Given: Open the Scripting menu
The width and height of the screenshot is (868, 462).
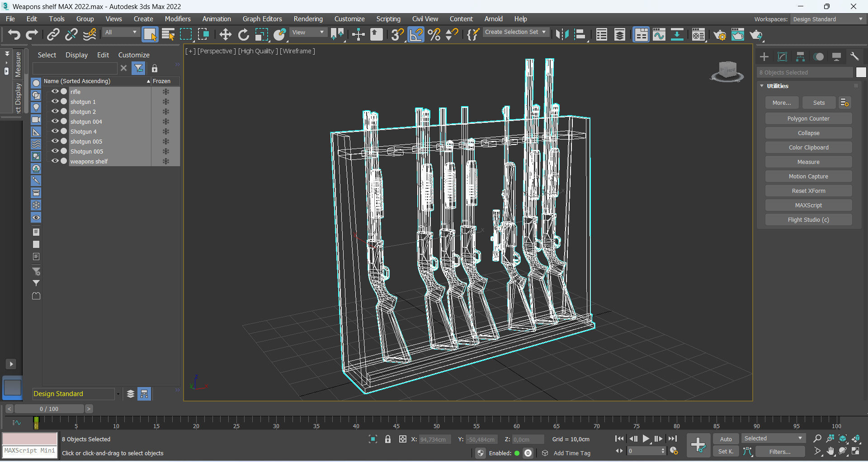Looking at the screenshot, I should (388, 19).
